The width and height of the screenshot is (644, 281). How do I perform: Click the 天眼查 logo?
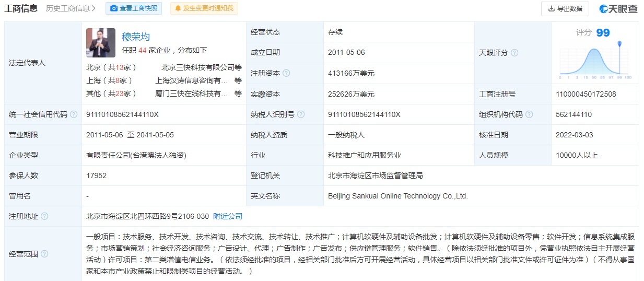coord(618,8)
